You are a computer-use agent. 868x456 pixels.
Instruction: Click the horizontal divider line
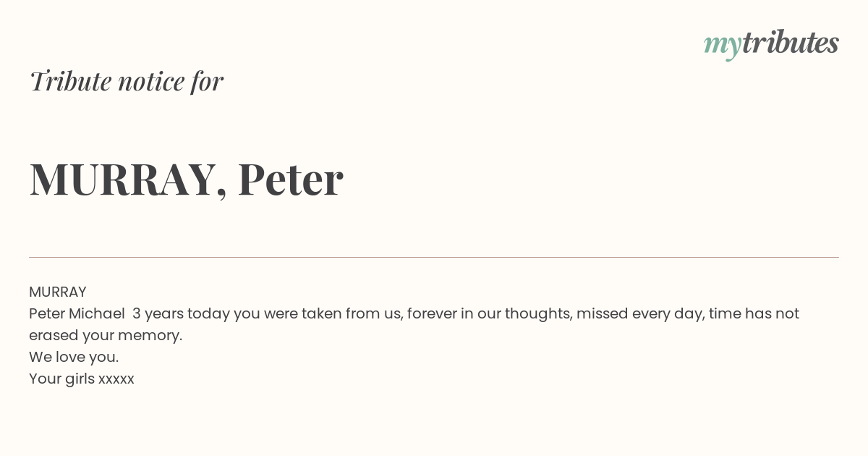click(434, 257)
